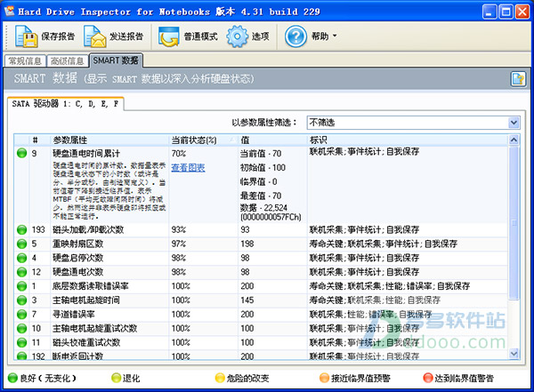Click green status icon for 底层数据读取错误率

pyautogui.click(x=21, y=286)
